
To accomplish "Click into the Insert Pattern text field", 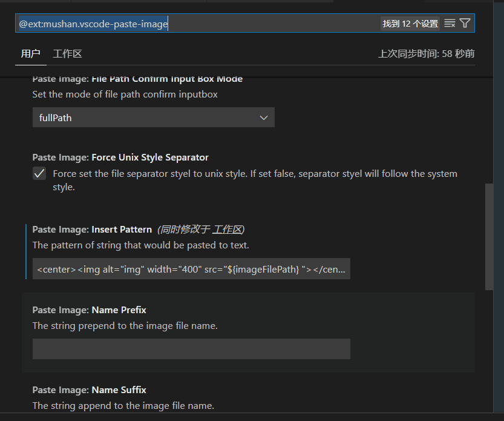I will coord(191,269).
